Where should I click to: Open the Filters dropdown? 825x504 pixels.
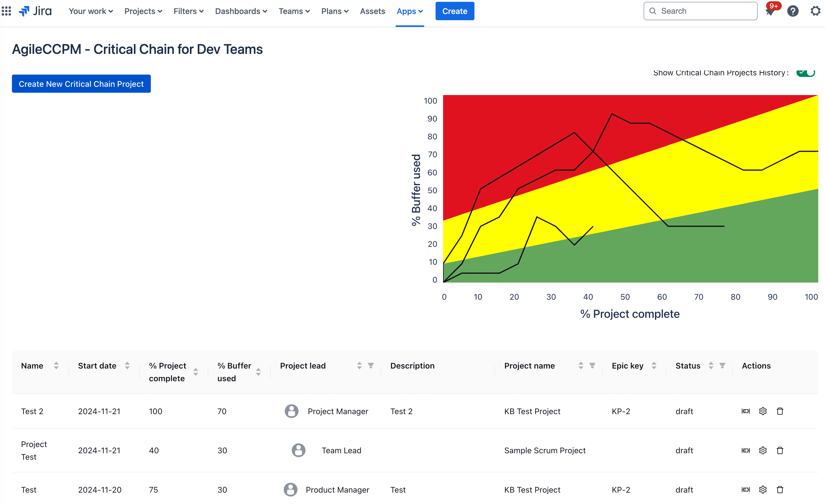(x=188, y=11)
